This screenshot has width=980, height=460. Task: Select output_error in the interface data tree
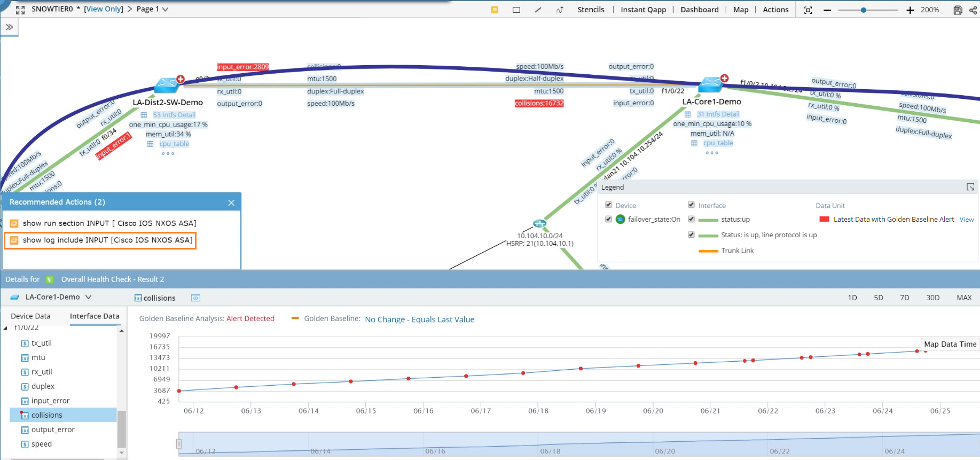[x=53, y=430]
